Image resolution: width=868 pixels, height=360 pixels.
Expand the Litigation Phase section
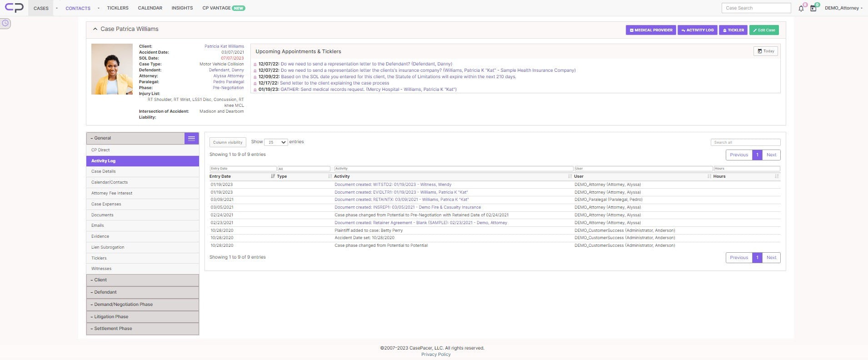143,317
